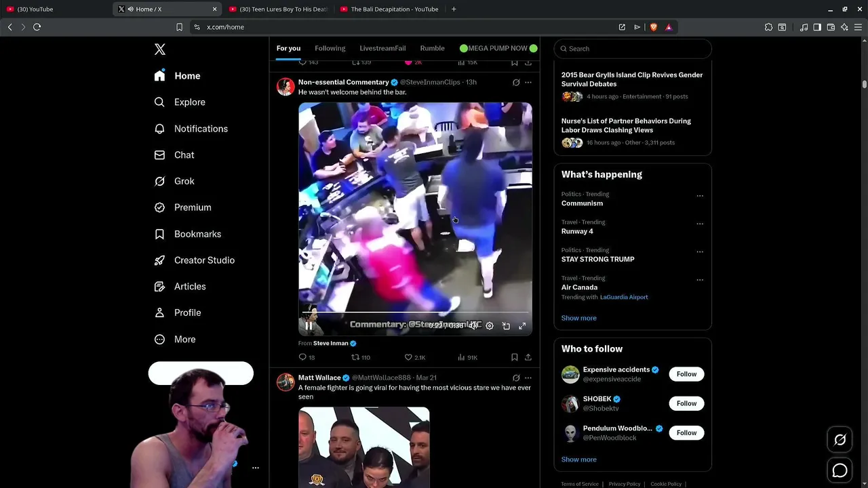Screen dimensions: 868x488
Task: Open the Home page from sidebar
Action: tap(178, 76)
